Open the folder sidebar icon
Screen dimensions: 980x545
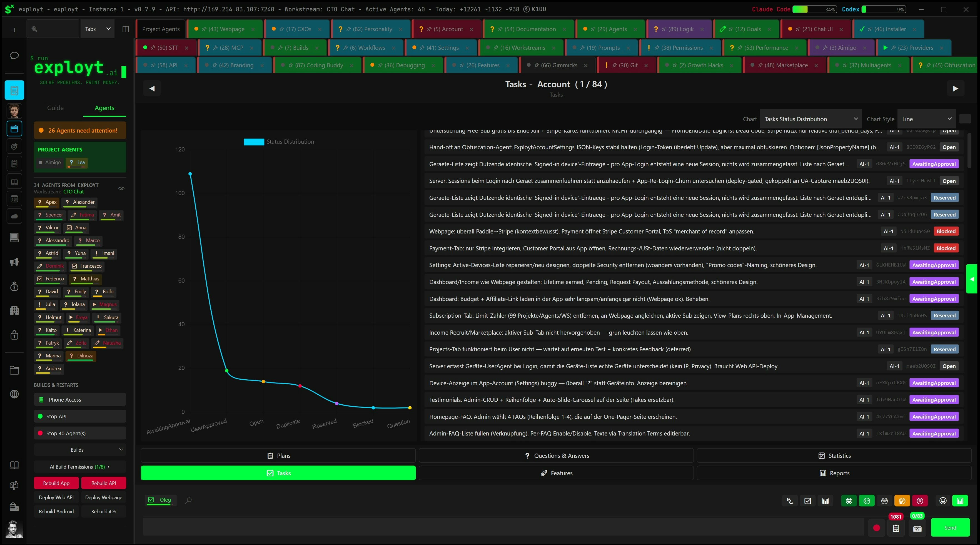[14, 370]
